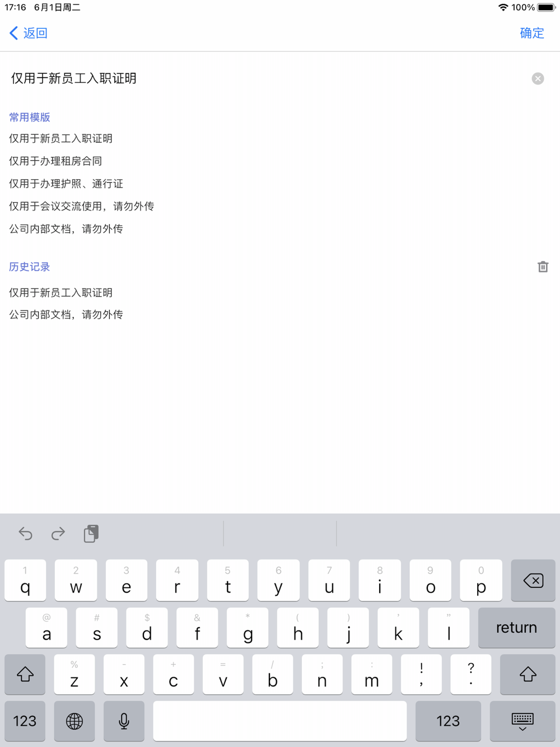This screenshot has width=560, height=747.
Task: Delete history with trash icon
Action: (543, 267)
